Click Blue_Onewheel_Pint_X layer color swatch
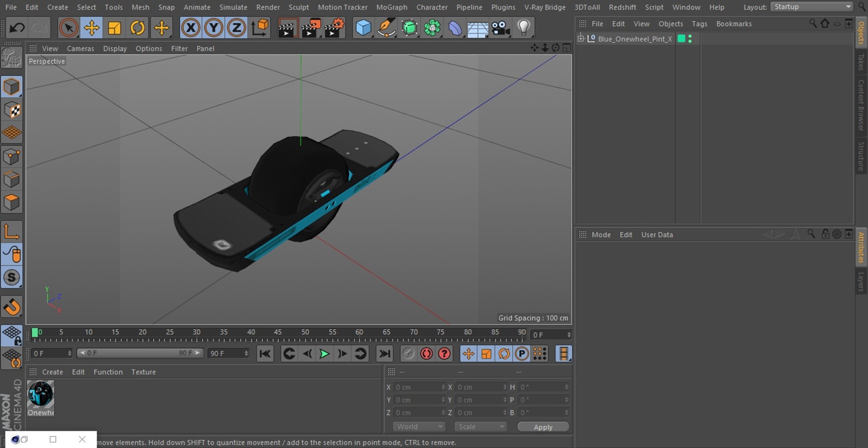 pos(681,38)
